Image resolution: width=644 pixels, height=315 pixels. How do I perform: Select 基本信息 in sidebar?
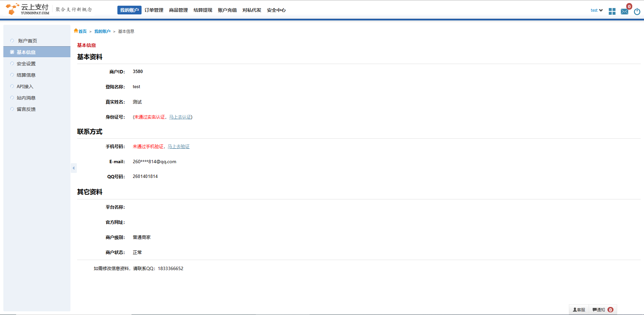37,52
